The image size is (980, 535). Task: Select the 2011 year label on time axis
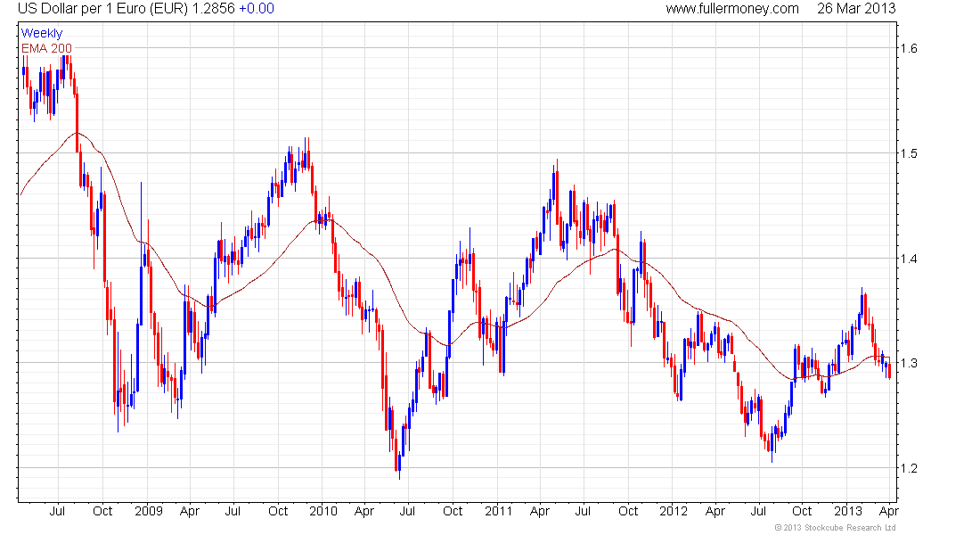click(498, 511)
